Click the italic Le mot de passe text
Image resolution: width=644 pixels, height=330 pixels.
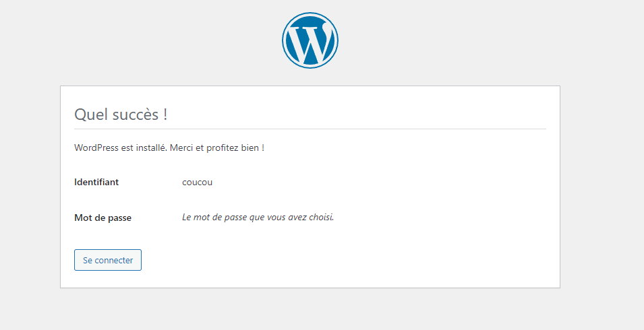(x=258, y=218)
